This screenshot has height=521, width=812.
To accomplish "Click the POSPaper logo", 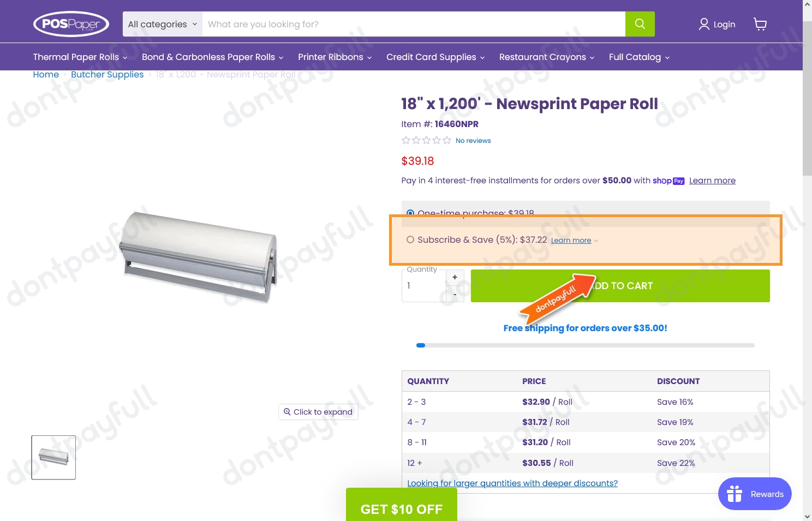I will (71, 24).
